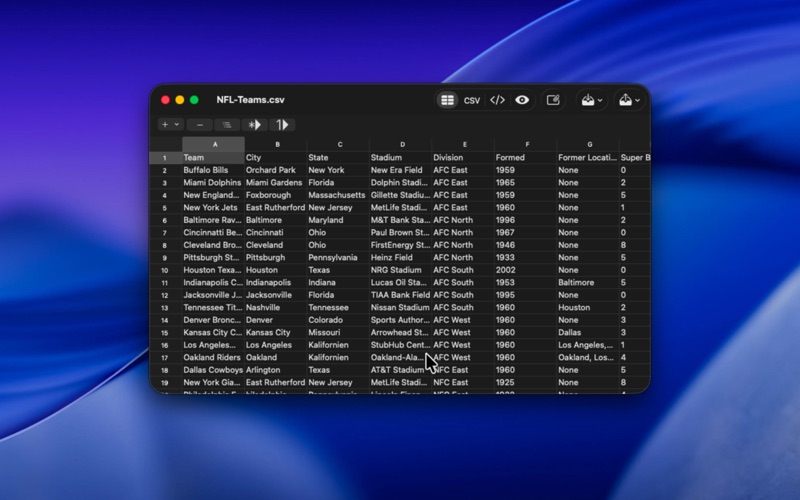This screenshot has height=500, width=800.
Task: Select column C header
Action: (339, 144)
